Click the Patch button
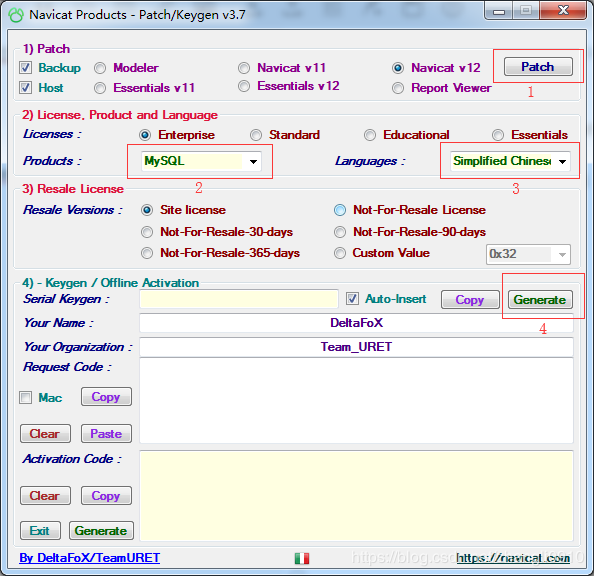This screenshot has width=594, height=576. tap(538, 67)
